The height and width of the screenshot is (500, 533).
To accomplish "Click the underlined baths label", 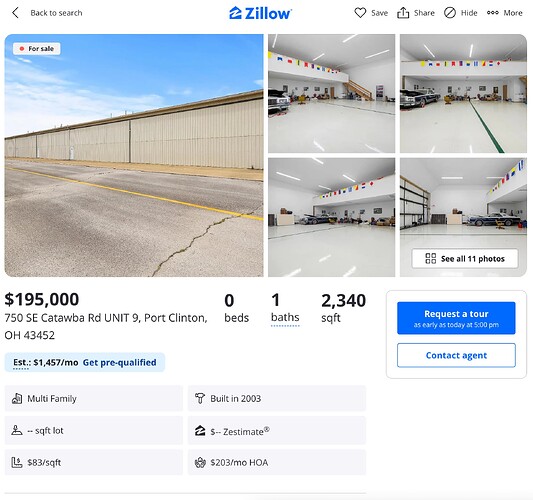I will point(285,317).
